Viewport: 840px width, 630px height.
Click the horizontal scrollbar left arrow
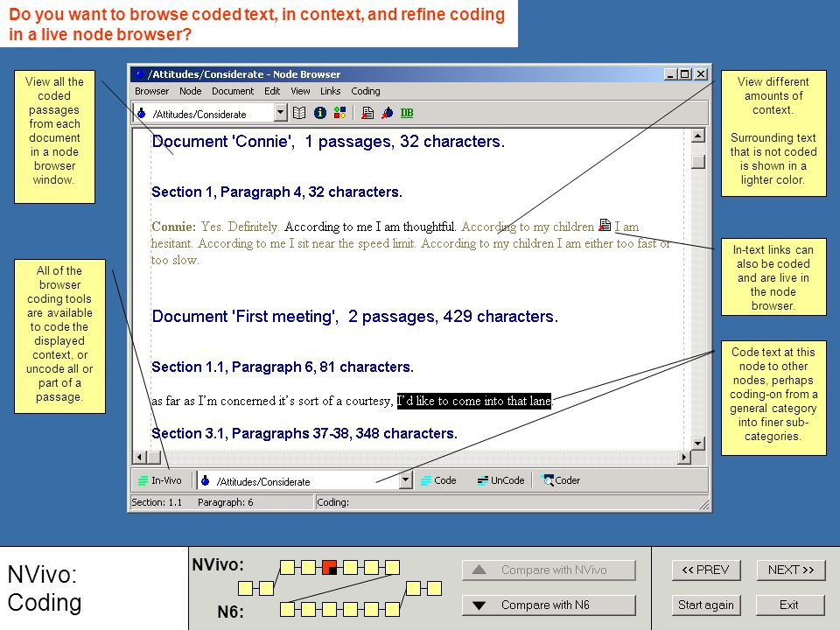139,457
